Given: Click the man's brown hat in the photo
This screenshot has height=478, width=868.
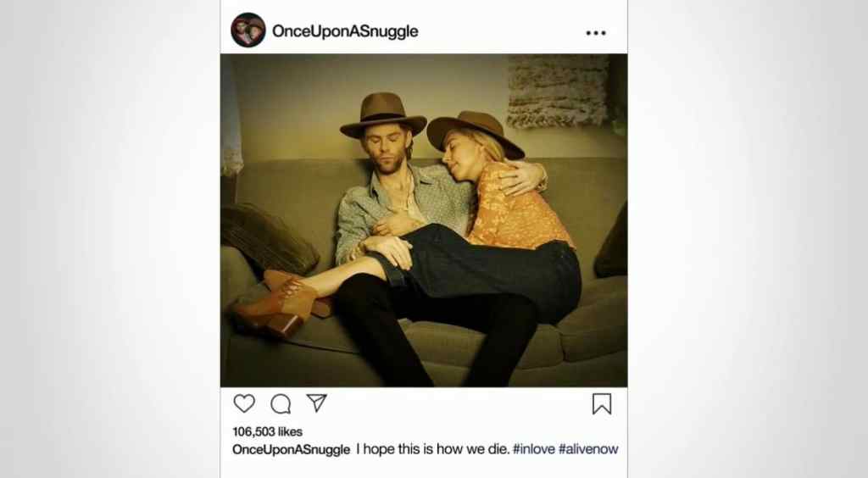Looking at the screenshot, I should point(383,114).
